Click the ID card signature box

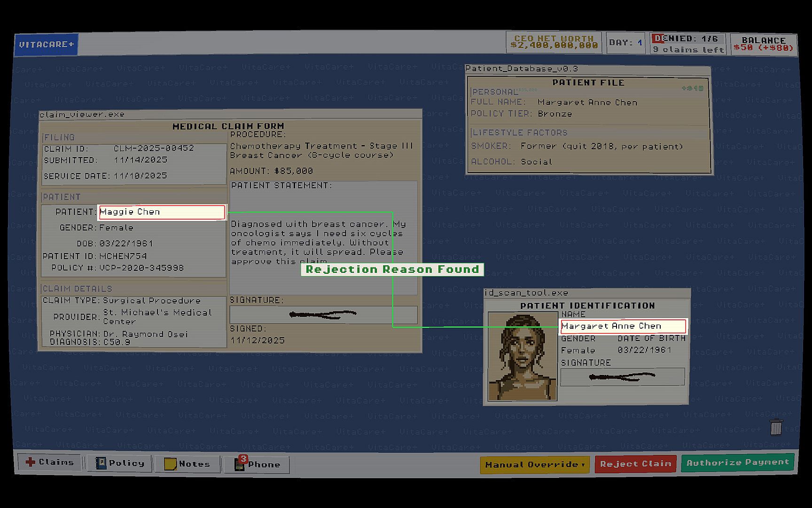[622, 377]
